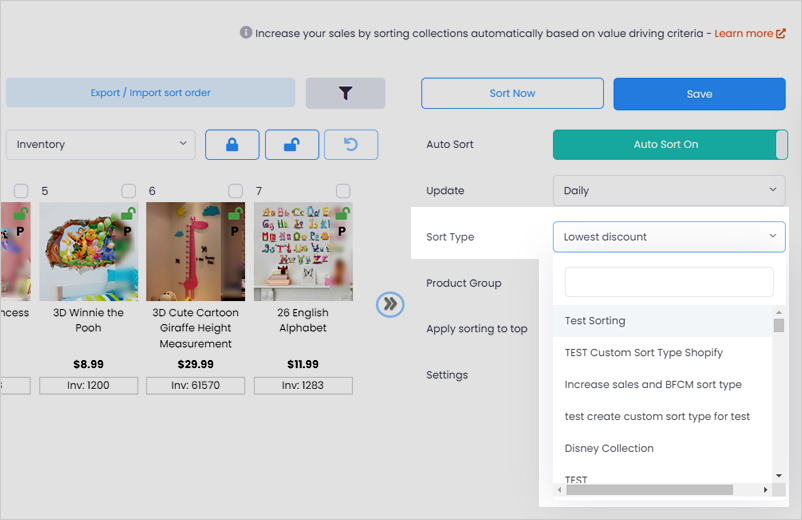Viewport: 802px width, 520px height.
Task: Click the double chevron next page icon
Action: [x=390, y=304]
